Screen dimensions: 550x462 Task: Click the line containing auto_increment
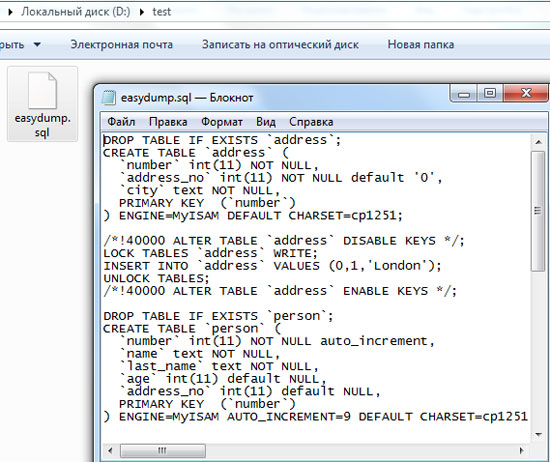[277, 341]
